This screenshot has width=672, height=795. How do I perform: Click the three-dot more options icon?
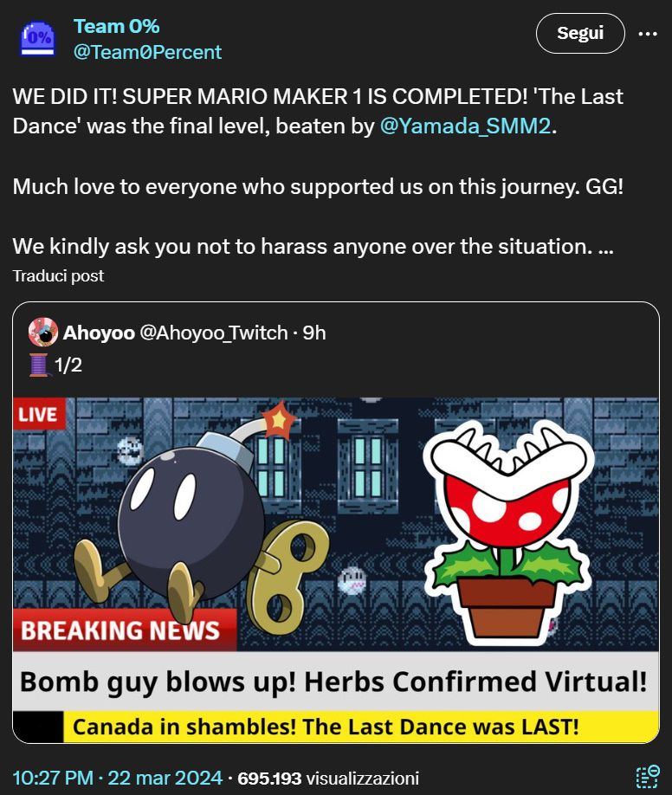648,34
